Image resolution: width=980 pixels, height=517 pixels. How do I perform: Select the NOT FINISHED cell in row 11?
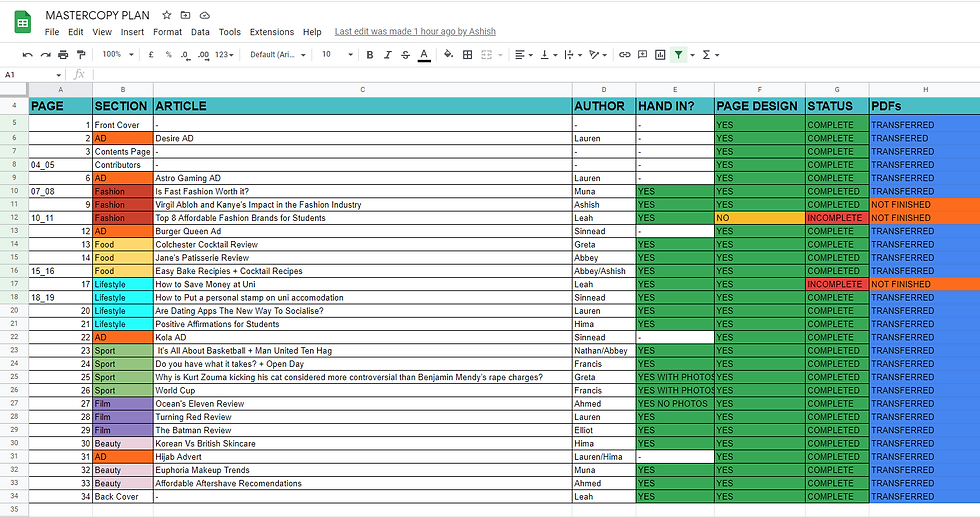[924, 204]
